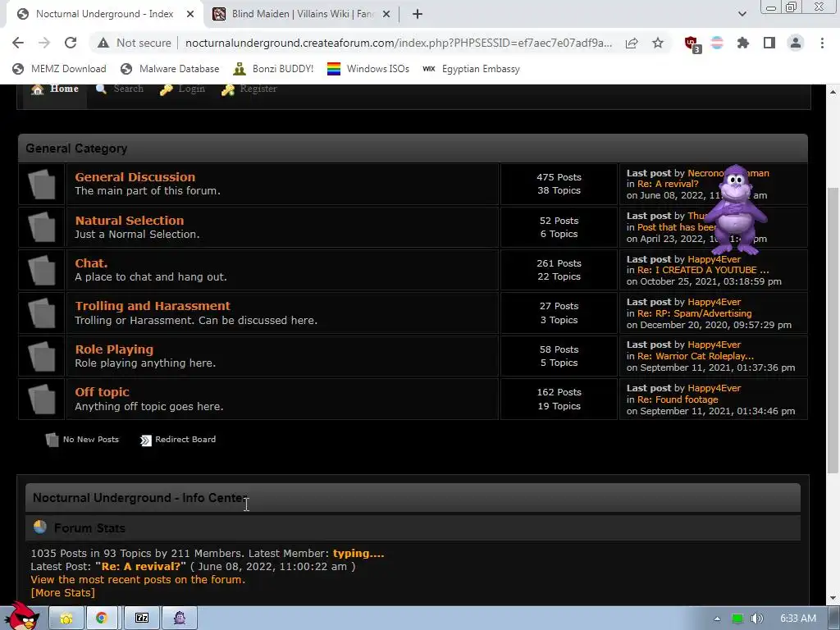Open last post Re: Found footage
This screenshot has height=630, width=840.
[677, 399]
